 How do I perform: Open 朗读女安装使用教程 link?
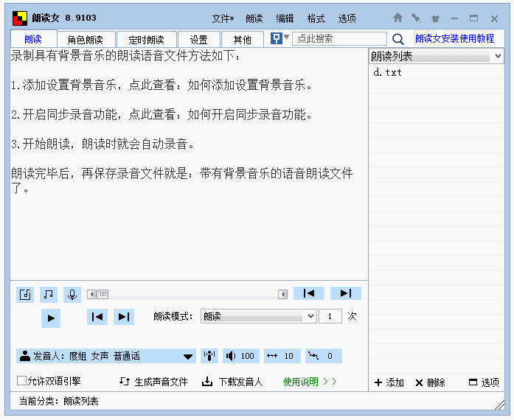[x=455, y=38]
